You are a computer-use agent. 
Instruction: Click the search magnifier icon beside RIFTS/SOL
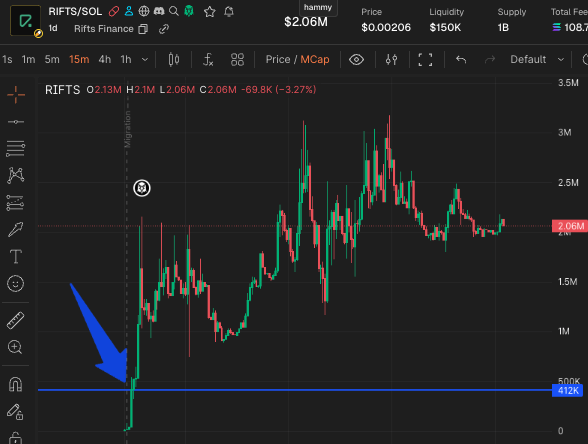pos(174,11)
